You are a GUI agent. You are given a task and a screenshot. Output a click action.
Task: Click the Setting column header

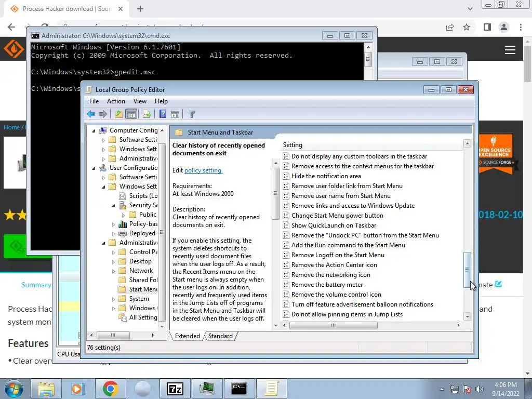coord(372,145)
